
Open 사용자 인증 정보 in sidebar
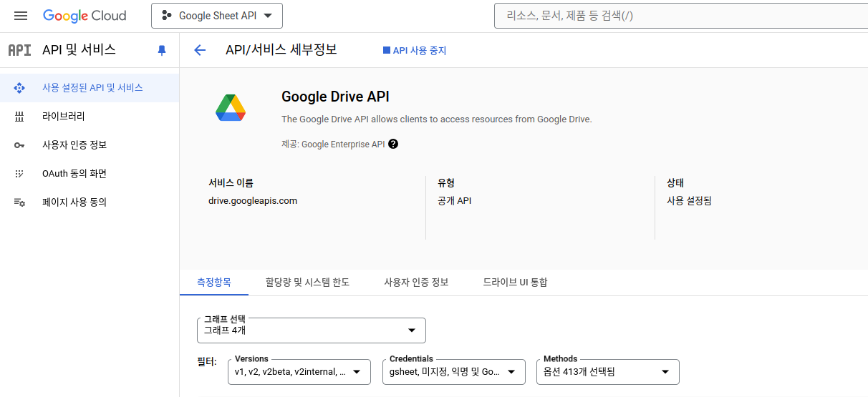[x=90, y=145]
